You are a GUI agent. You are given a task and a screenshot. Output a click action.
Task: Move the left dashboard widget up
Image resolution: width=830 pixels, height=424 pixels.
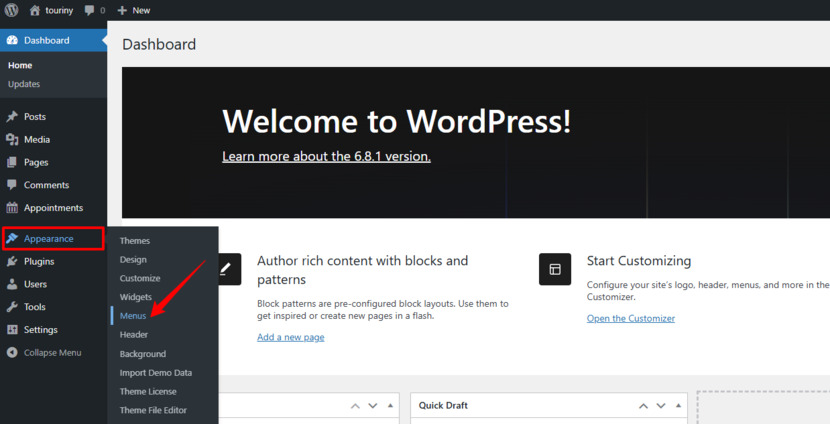(x=355, y=406)
